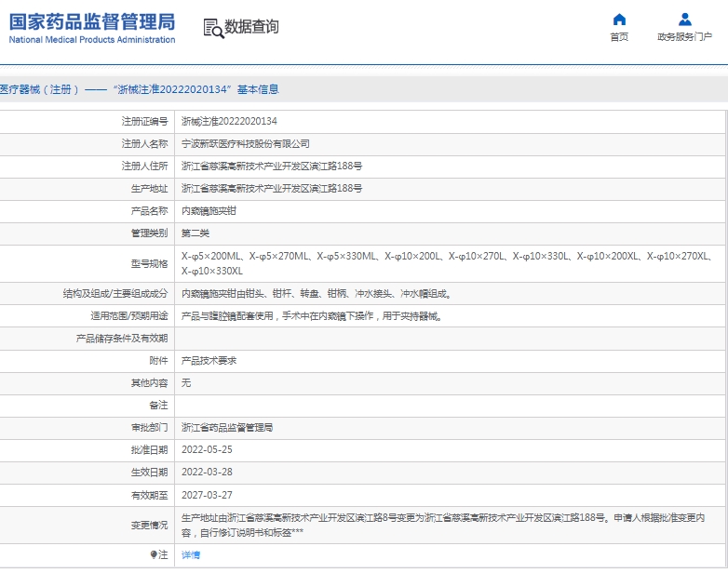728x573 pixels.
Task: Click the 数据查询 search document icon
Action: pos(213,28)
